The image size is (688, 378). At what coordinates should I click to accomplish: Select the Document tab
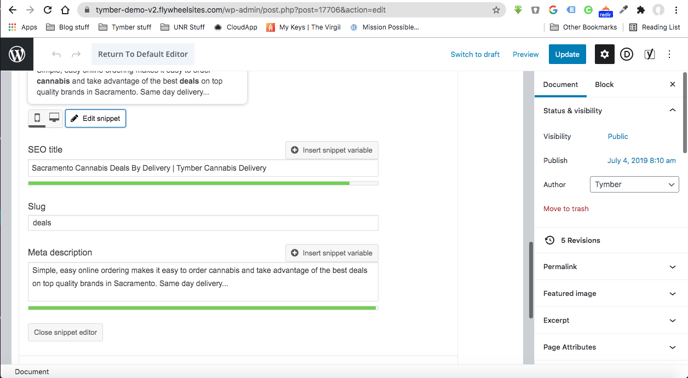click(560, 84)
